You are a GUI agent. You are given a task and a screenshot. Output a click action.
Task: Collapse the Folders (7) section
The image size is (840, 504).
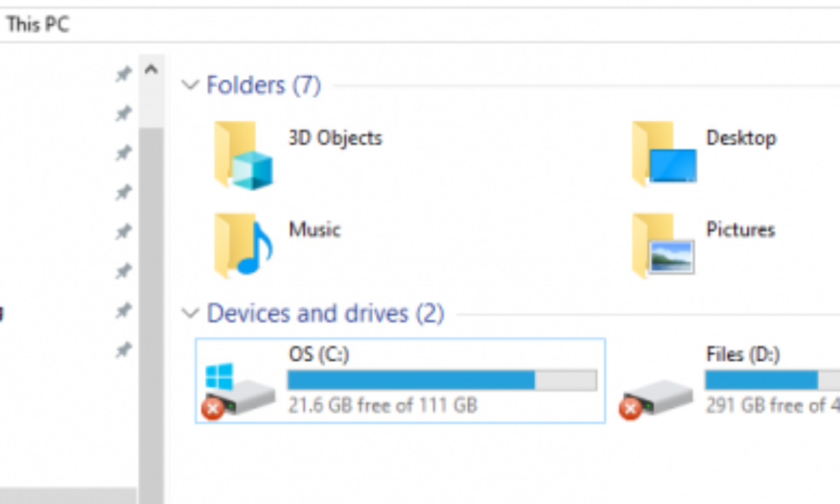190,85
